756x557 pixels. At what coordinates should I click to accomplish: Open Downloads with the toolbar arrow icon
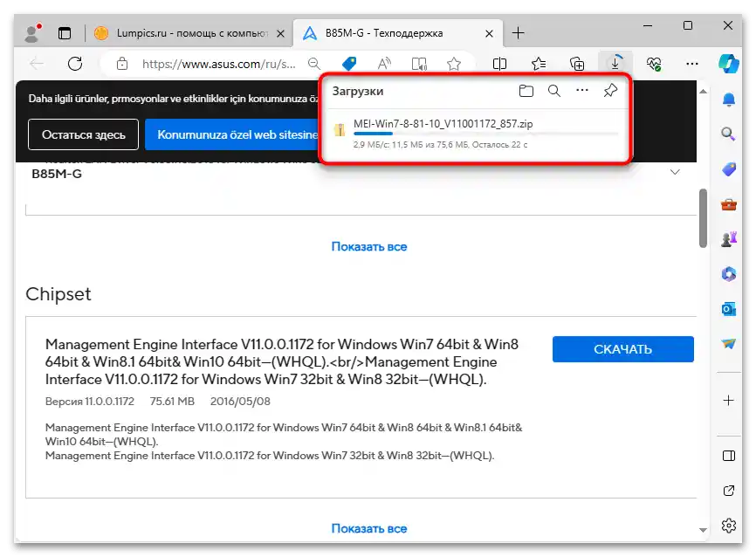[615, 63]
